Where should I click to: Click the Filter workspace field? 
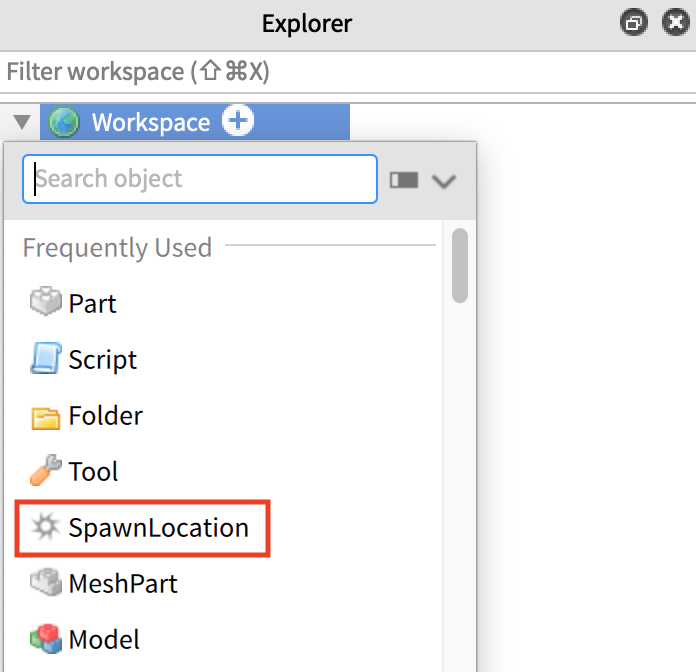(348, 71)
